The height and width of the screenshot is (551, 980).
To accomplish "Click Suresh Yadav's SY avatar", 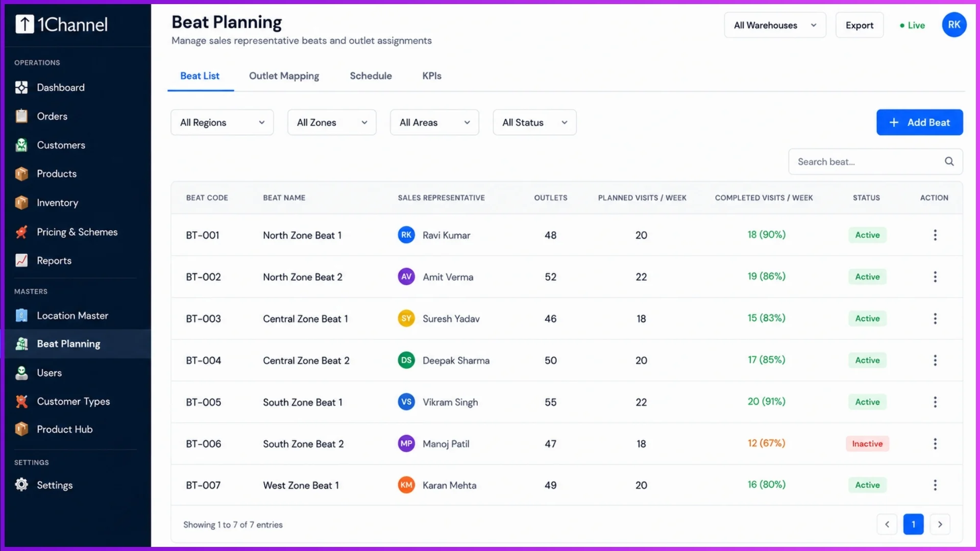I will 406,318.
